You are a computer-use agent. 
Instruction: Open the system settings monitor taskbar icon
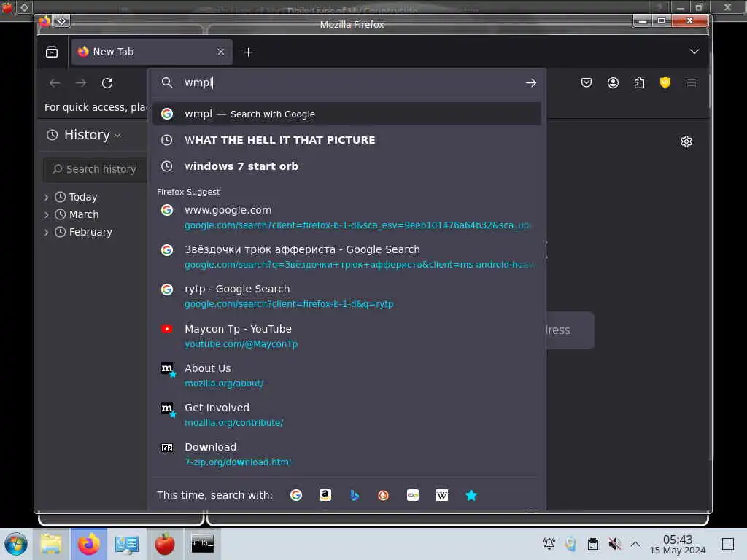[x=127, y=544]
